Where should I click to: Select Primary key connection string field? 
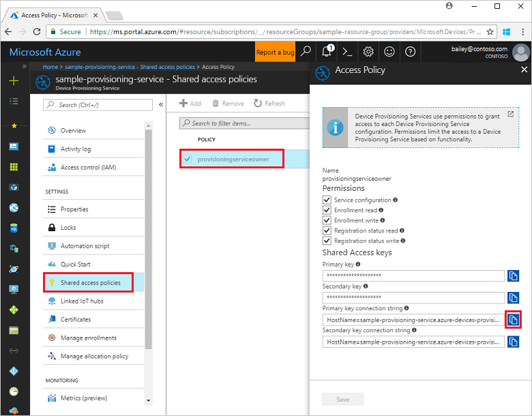[x=413, y=320]
